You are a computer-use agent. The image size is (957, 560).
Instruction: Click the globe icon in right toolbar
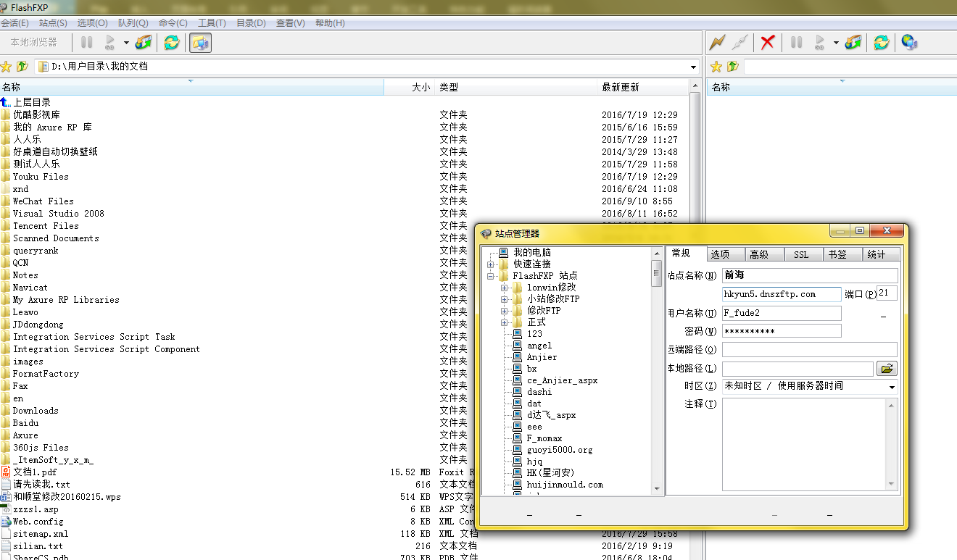(x=909, y=43)
